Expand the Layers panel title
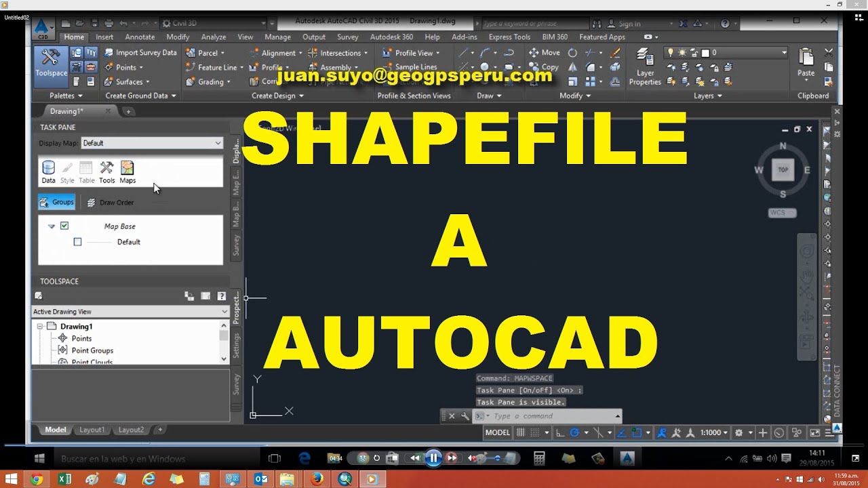This screenshot has width=868, height=488. tap(708, 96)
